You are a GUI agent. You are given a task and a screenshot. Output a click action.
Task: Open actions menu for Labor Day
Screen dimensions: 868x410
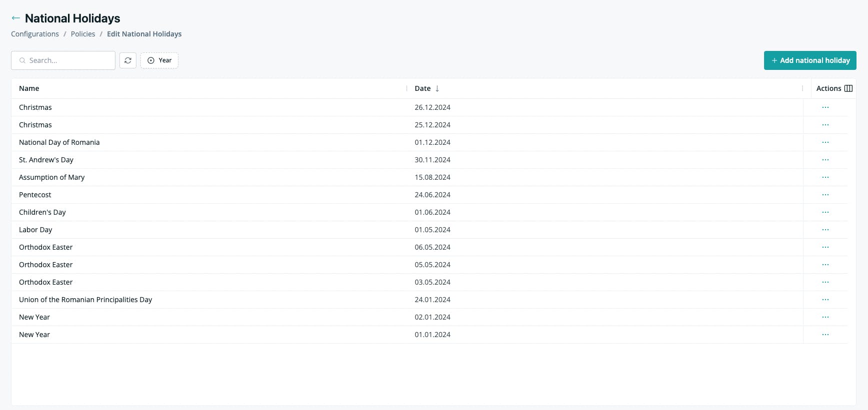coord(826,230)
